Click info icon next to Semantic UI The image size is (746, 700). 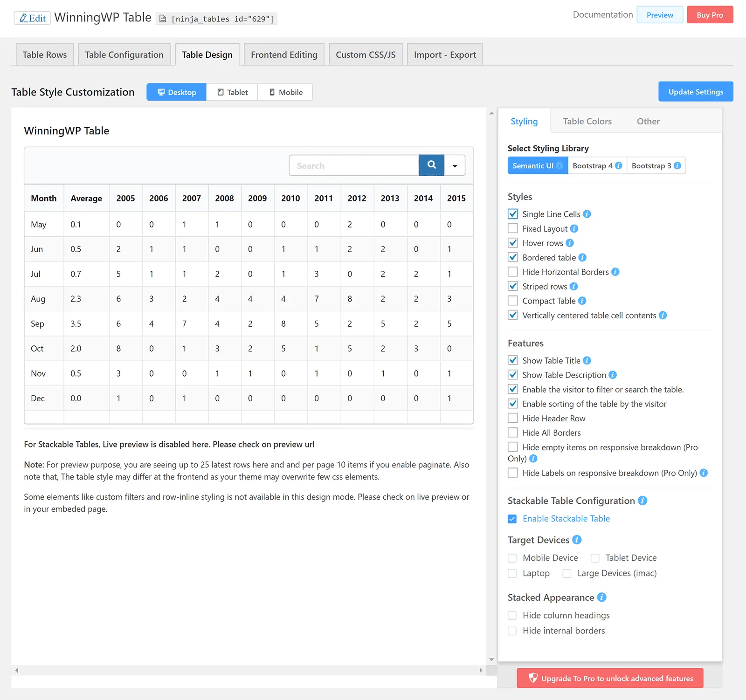tap(559, 165)
